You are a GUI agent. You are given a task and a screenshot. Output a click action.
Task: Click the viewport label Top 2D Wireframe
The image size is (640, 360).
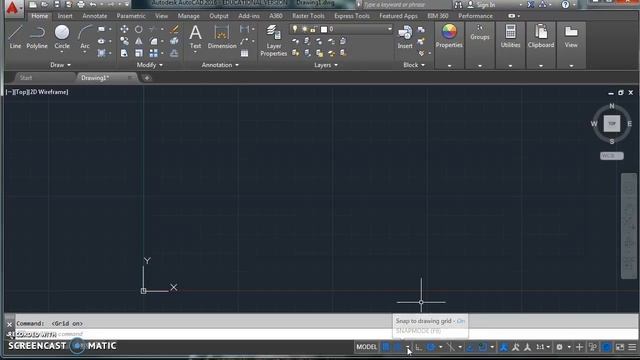37,92
